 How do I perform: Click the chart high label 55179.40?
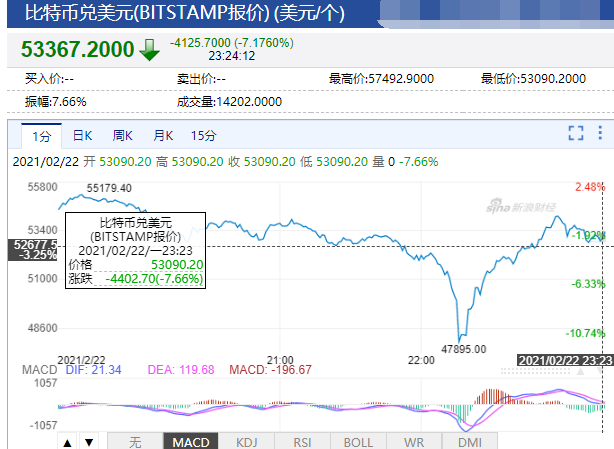point(109,188)
